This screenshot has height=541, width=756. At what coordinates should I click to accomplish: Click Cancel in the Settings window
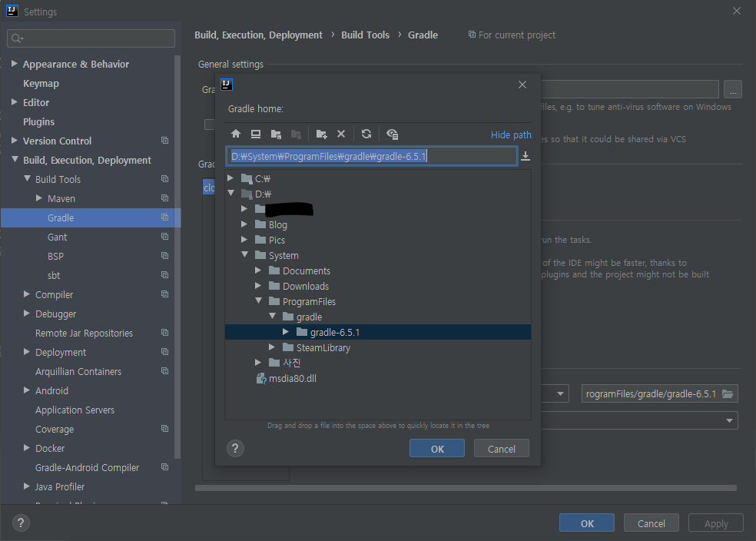(x=652, y=523)
